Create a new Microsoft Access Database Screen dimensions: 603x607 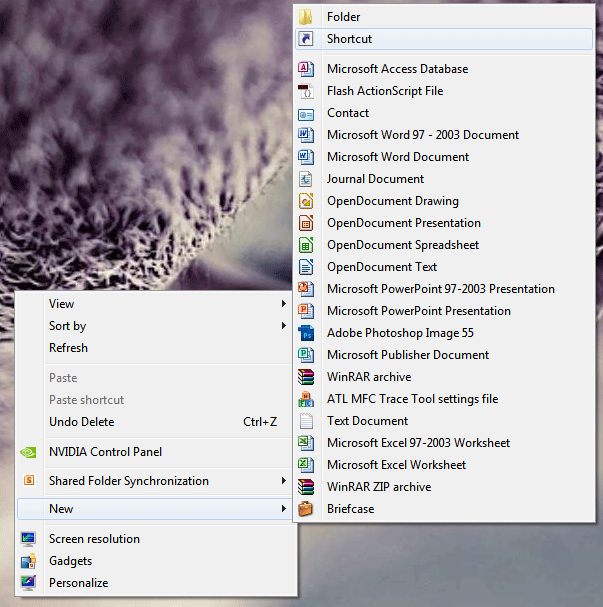pos(444,69)
